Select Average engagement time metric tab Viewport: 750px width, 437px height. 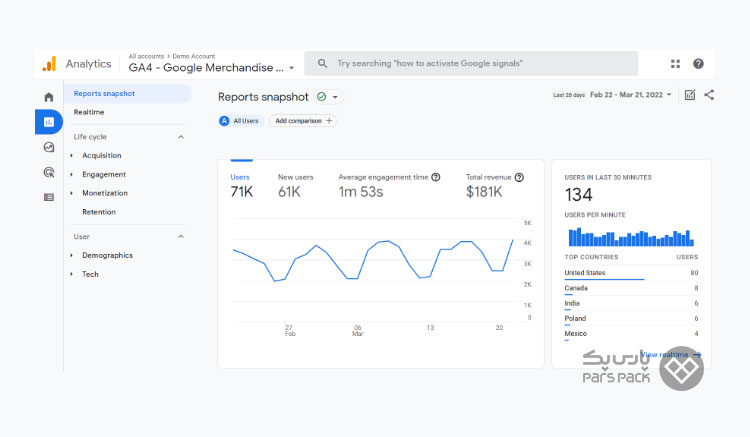[x=389, y=186]
